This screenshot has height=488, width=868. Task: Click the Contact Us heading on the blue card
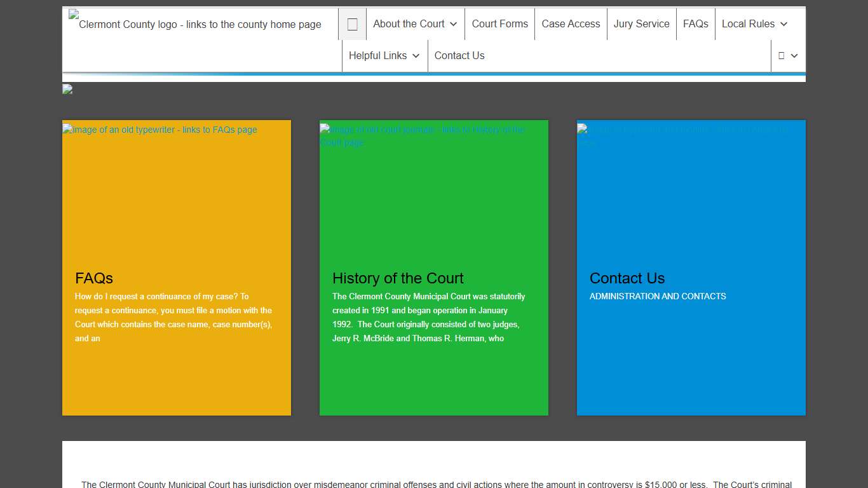(x=627, y=278)
